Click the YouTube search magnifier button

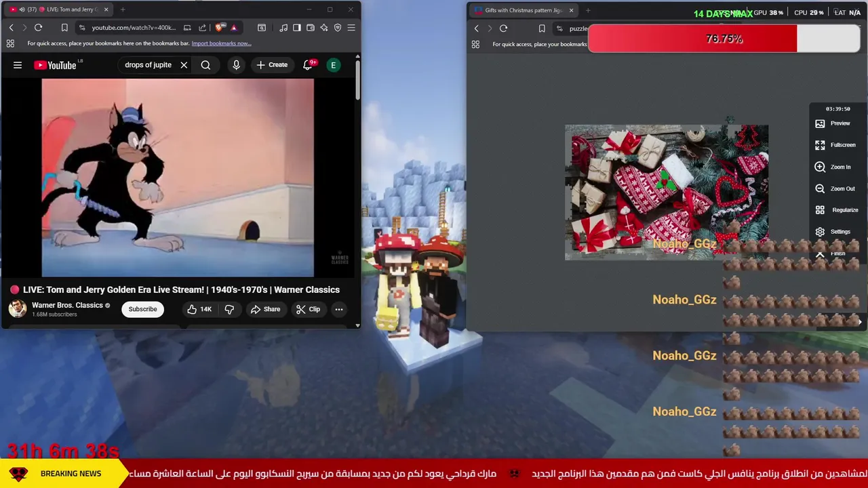[x=205, y=65]
